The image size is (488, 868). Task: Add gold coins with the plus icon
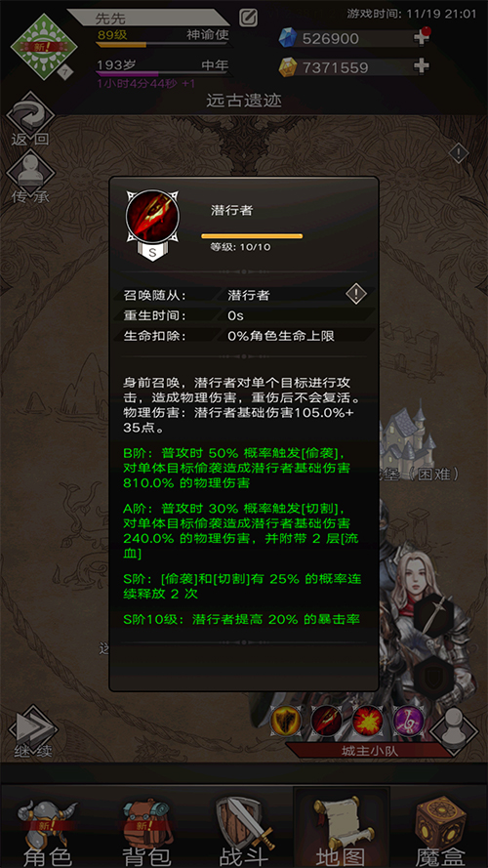[422, 66]
